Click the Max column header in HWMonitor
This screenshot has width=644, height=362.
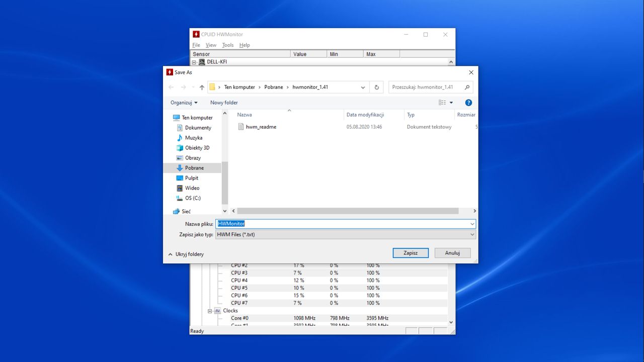(x=381, y=54)
